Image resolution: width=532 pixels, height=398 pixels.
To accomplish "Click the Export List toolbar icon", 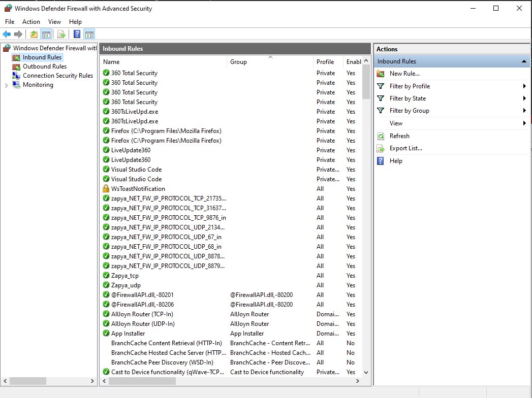I will (61, 34).
